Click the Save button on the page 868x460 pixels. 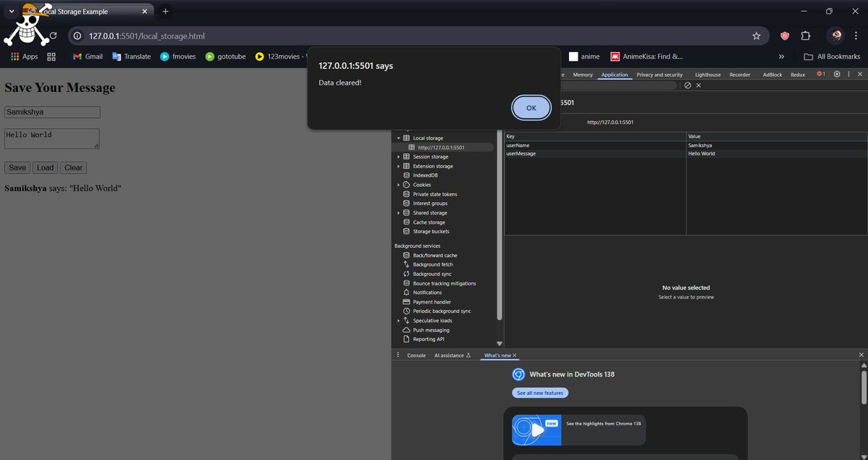pos(17,168)
